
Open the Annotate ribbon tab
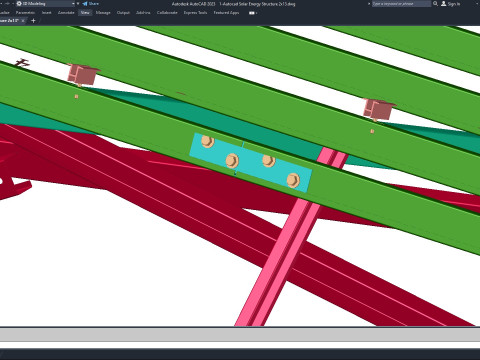[x=66, y=13]
